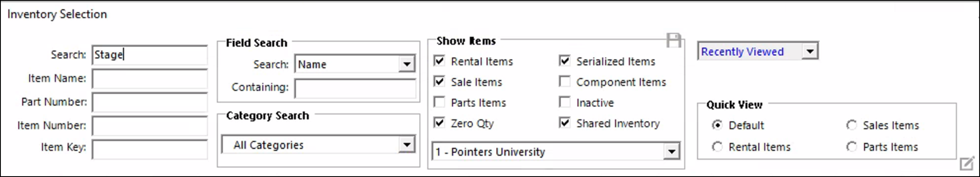Open the Field Search Name dropdown

(x=406, y=64)
